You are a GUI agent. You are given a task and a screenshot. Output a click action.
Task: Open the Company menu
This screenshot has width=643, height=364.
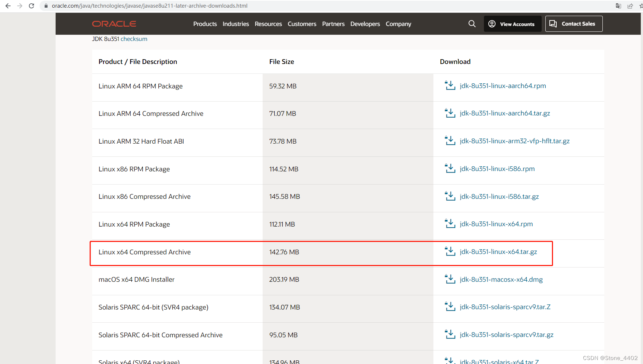(398, 24)
